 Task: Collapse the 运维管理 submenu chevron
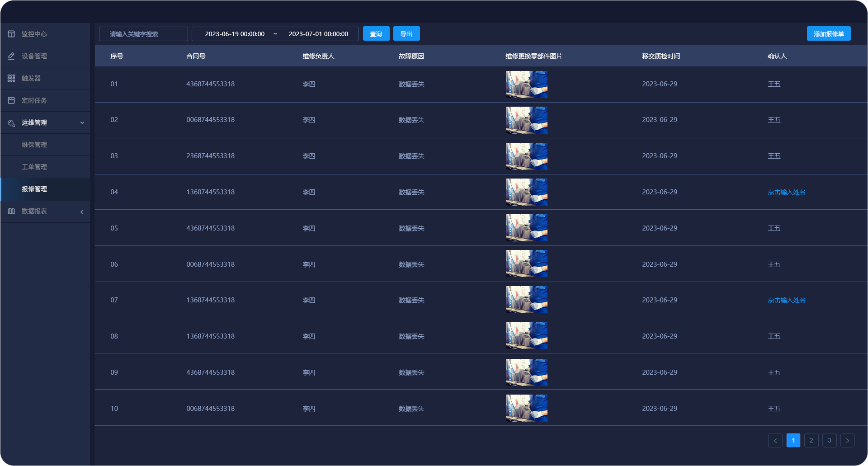[x=82, y=122]
